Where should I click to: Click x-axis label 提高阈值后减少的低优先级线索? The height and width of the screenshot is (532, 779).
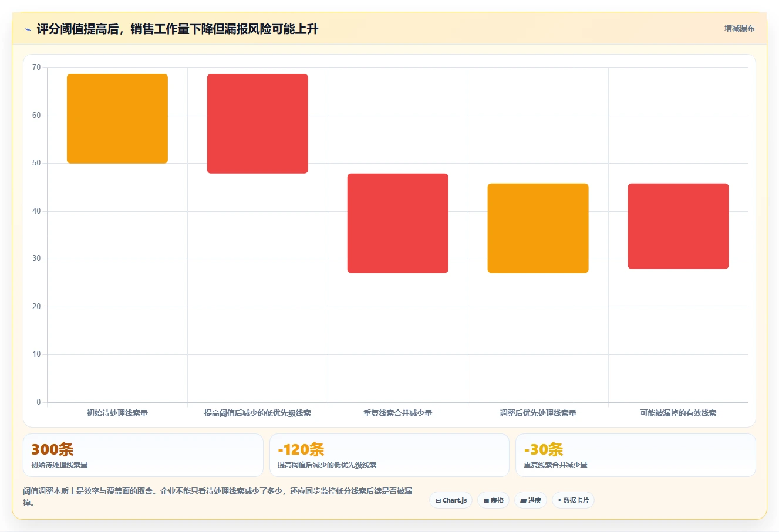point(258,413)
